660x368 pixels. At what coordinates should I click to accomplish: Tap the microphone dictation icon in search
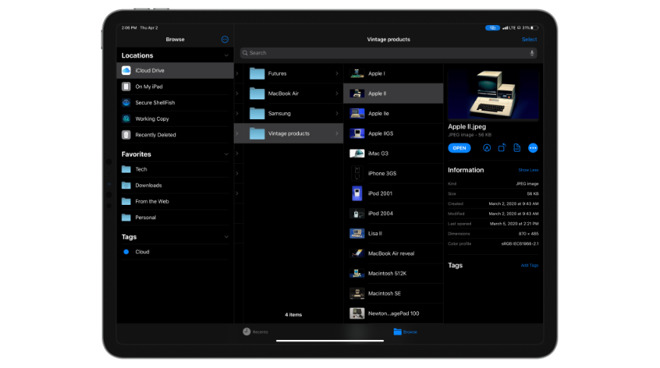(x=532, y=53)
